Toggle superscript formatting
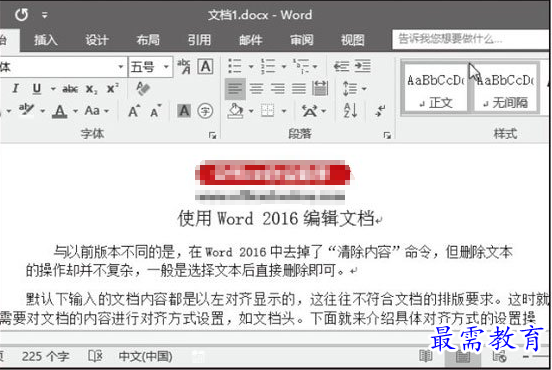The image size is (552, 370). [112, 88]
